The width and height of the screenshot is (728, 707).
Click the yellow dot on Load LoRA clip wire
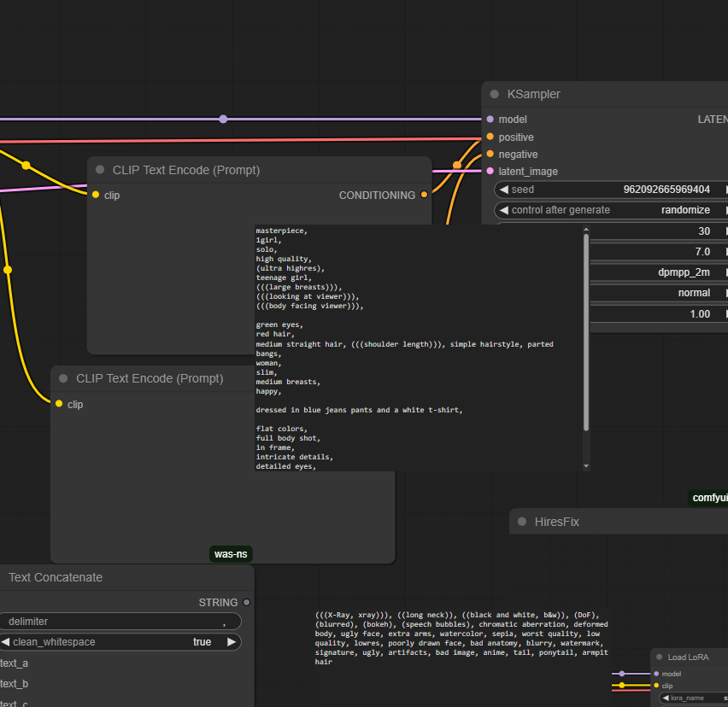coord(622,685)
